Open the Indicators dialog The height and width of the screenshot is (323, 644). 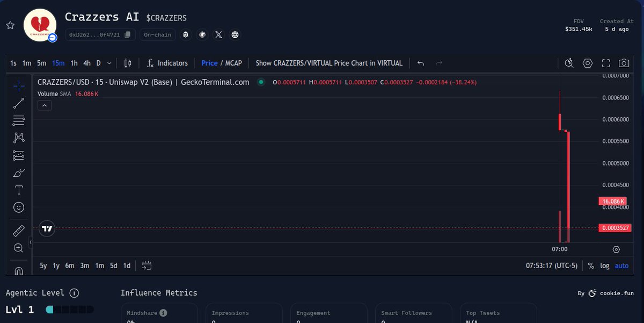coord(167,63)
